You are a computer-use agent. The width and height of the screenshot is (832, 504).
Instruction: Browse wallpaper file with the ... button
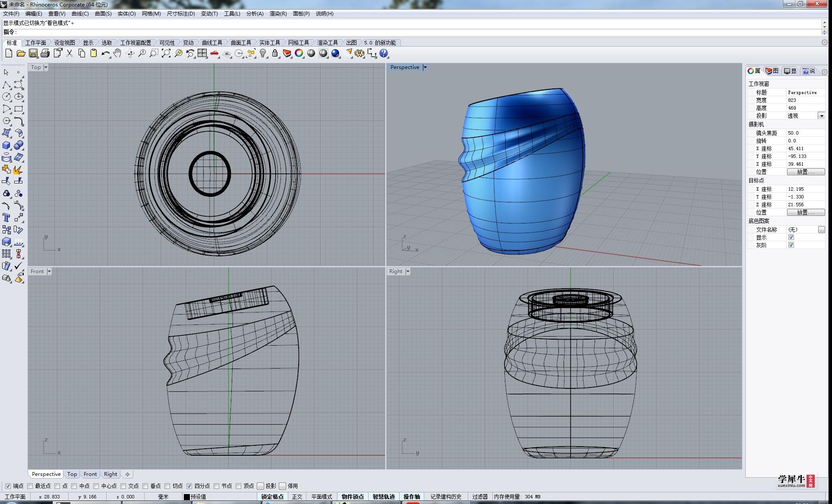(x=821, y=230)
